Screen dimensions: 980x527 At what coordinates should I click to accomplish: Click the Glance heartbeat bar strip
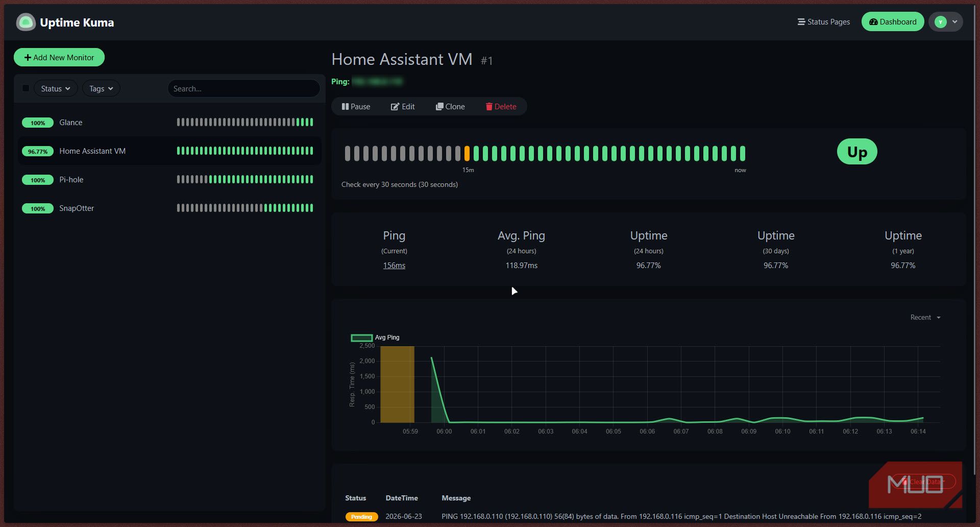245,122
